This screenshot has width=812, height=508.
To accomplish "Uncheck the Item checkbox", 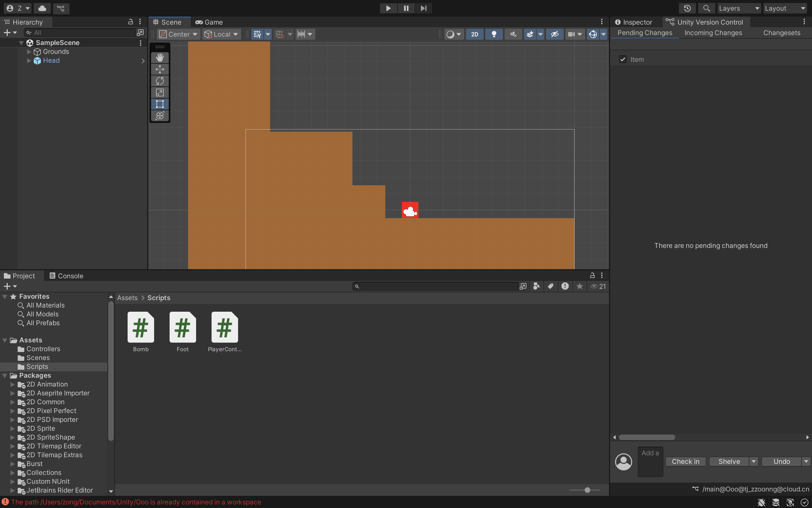I will click(x=623, y=59).
